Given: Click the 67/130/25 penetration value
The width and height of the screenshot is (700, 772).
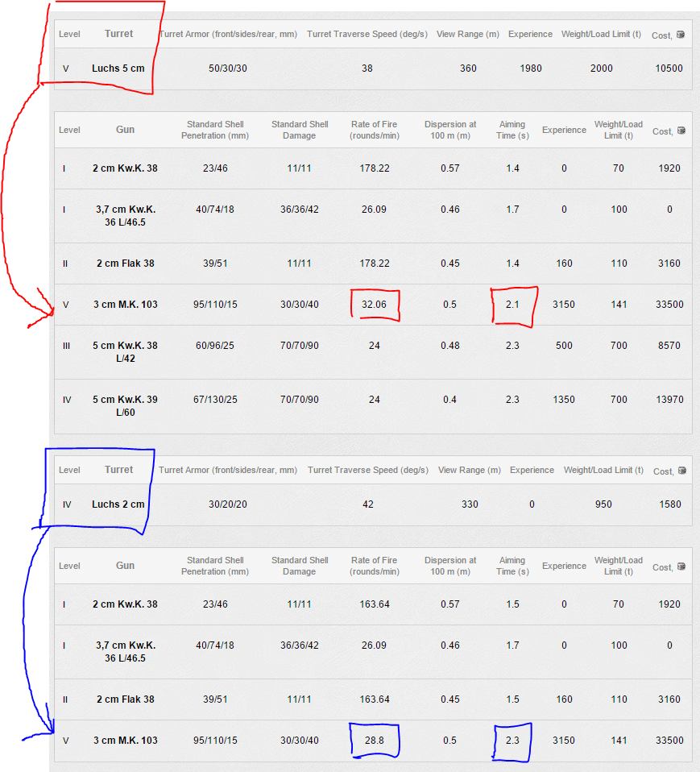Looking at the screenshot, I should tap(215, 400).
